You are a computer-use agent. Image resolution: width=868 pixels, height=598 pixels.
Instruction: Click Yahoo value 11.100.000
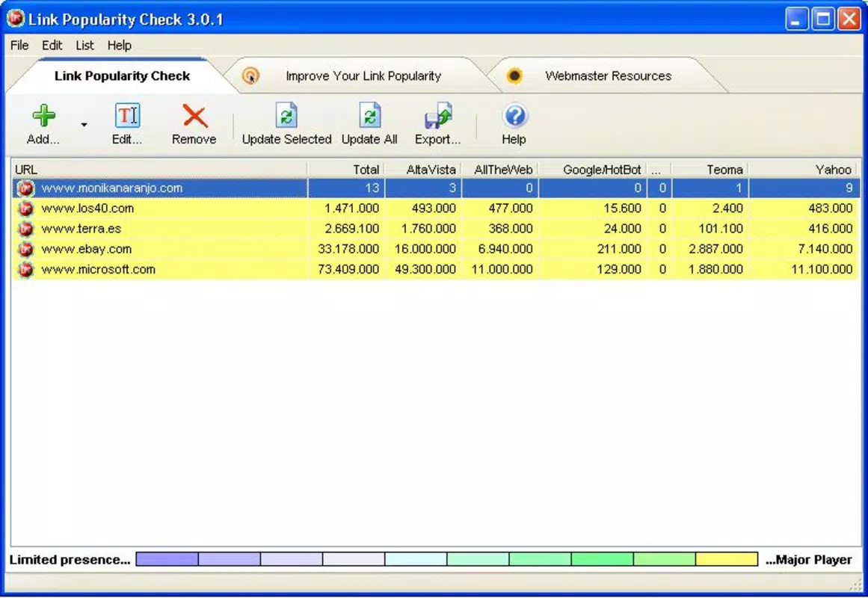(822, 270)
